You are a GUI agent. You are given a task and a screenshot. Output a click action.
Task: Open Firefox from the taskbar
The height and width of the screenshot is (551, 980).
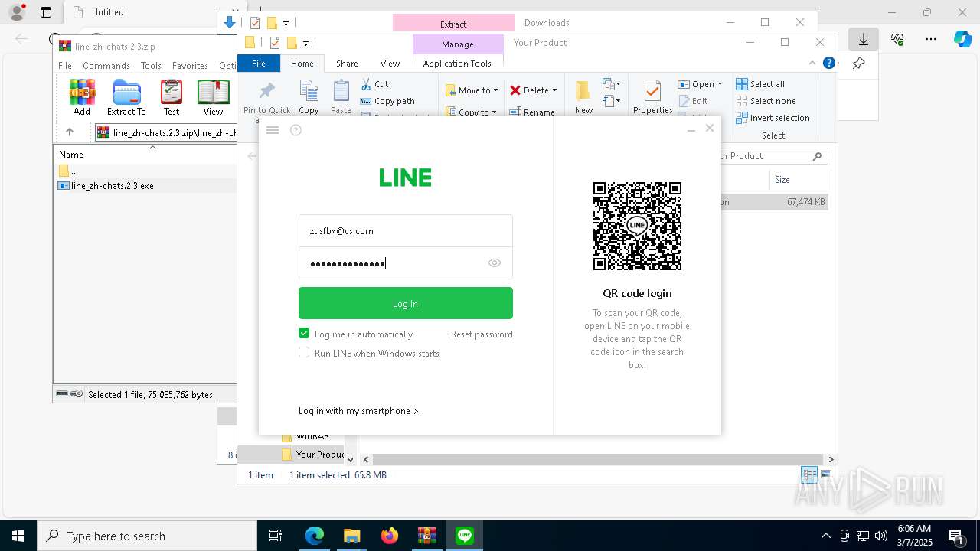[x=390, y=536]
